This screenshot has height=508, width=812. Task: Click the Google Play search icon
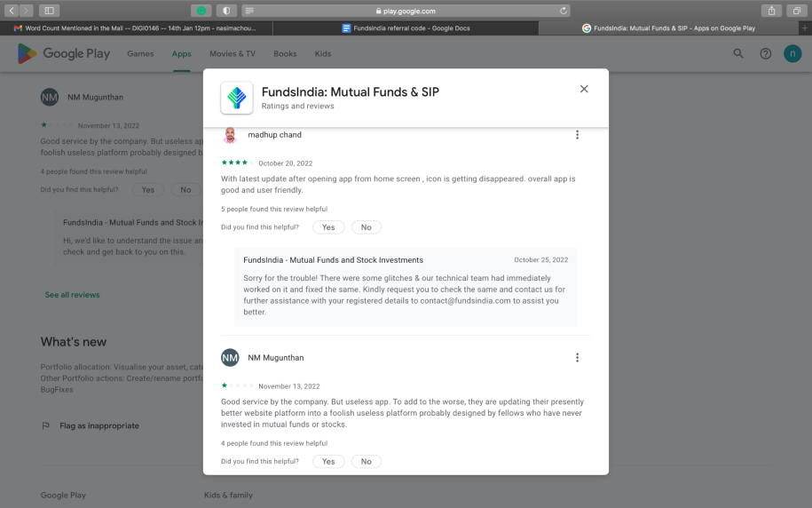(738, 53)
